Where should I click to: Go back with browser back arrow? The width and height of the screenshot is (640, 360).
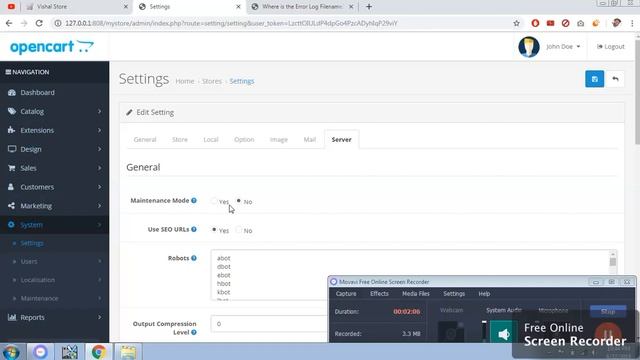9,23
